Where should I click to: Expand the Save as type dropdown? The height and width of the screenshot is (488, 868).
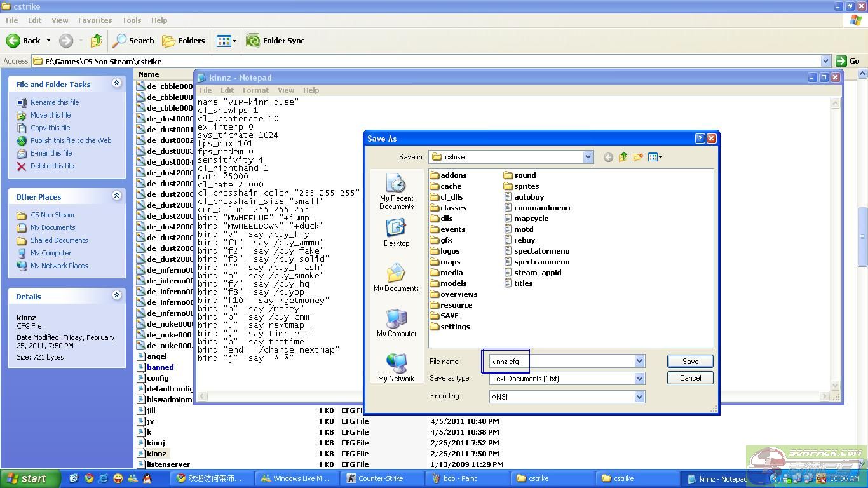[639, 379]
